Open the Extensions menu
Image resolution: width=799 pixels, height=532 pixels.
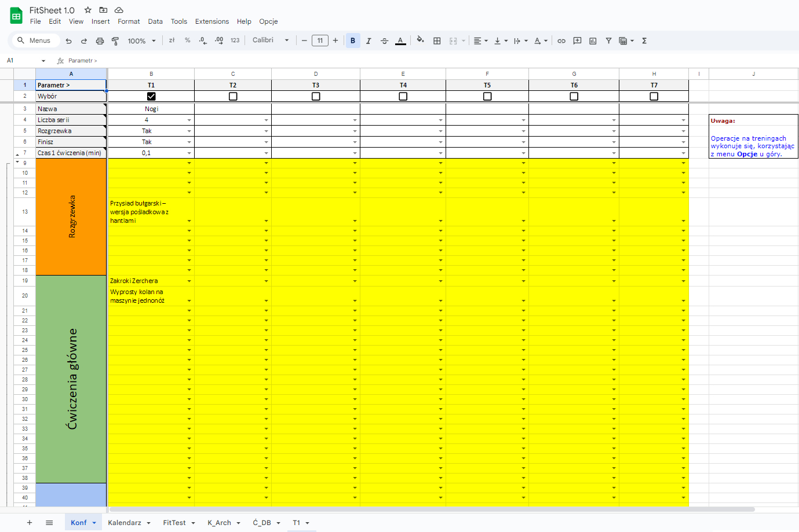click(211, 21)
